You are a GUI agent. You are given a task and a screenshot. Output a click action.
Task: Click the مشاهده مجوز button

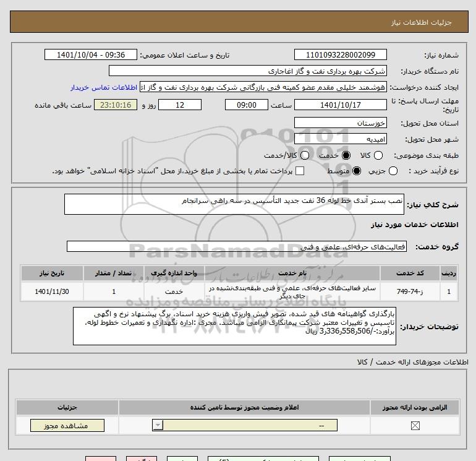click(x=67, y=426)
